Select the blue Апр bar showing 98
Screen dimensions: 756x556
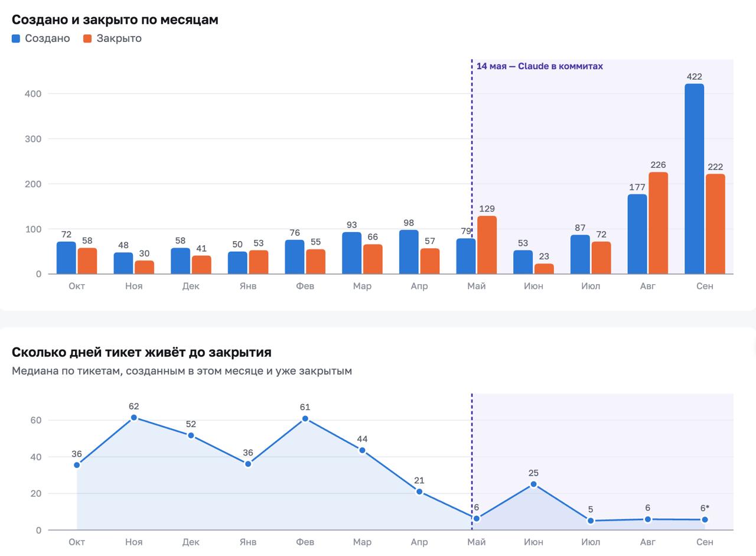point(409,252)
